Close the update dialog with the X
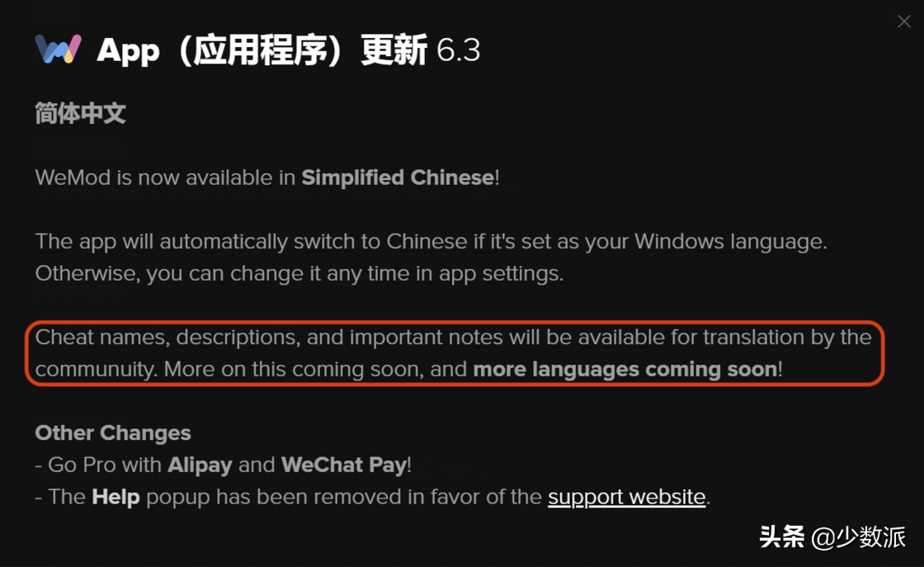Screen dimensions: 924x567 pyautogui.click(x=903, y=21)
